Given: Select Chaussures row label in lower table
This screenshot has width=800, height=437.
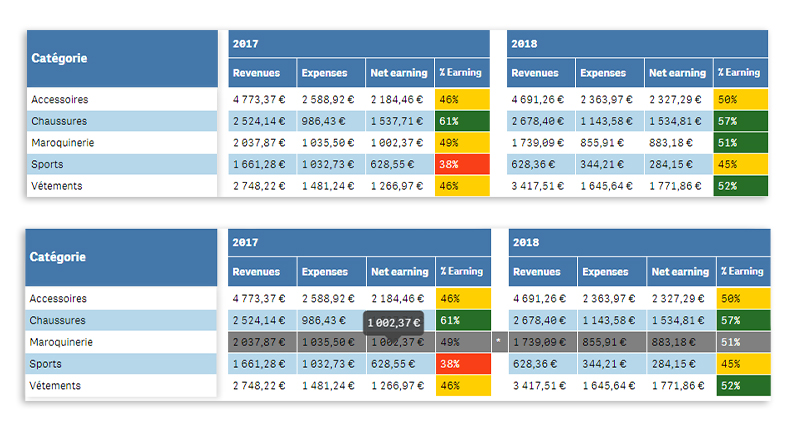Looking at the screenshot, I should 121,321.
